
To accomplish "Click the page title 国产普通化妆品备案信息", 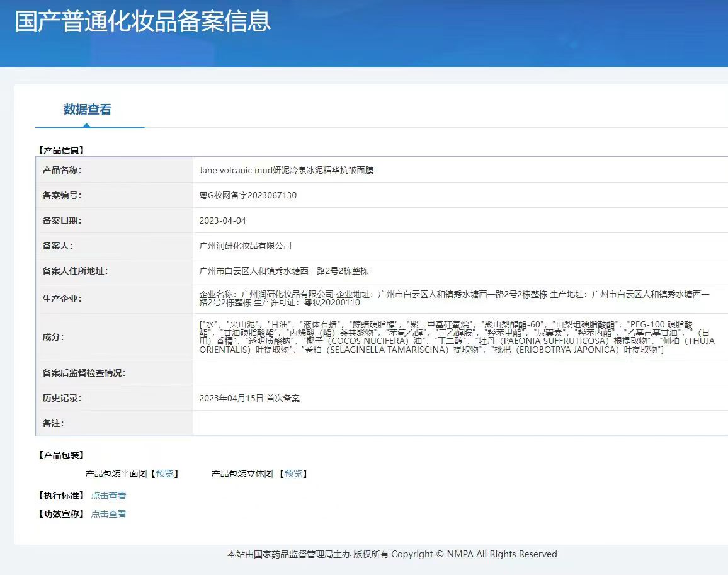I will (x=143, y=21).
